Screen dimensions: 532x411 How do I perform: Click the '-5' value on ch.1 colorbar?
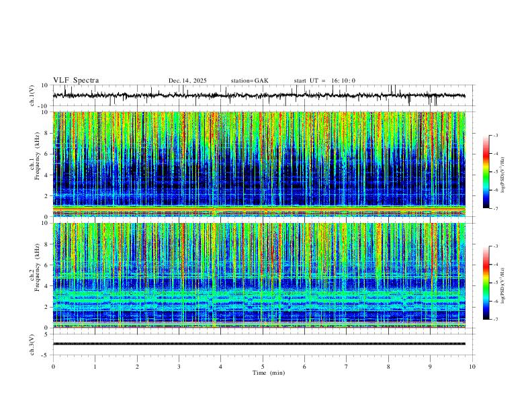[495, 172]
